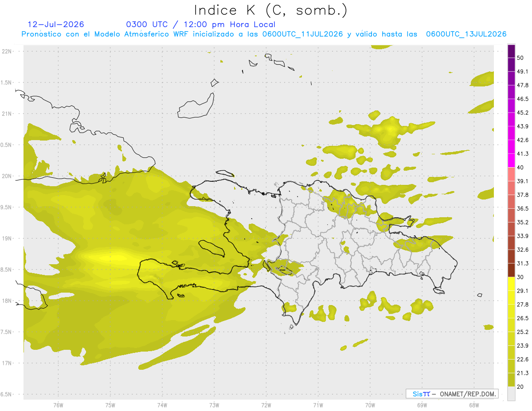Viewport: 532px width, 411px height.
Task: Pick the salmon swatch between 39.1 and 40
Action: coord(511,174)
